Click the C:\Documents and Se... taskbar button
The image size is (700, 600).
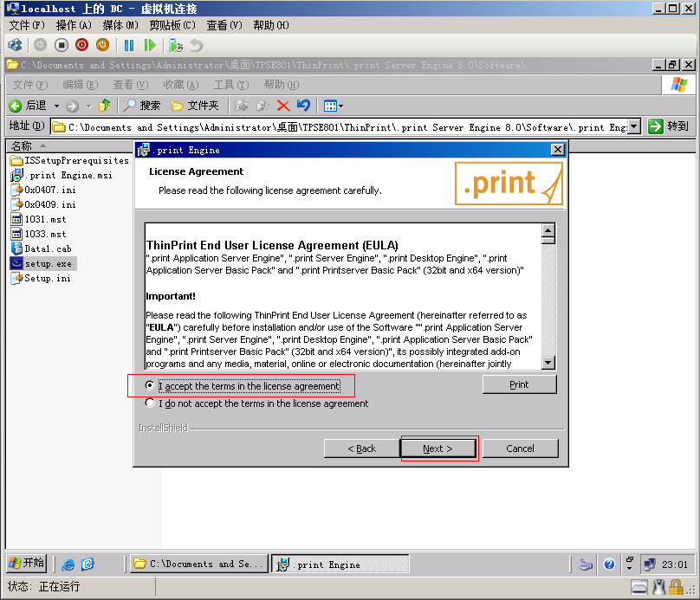(198, 564)
